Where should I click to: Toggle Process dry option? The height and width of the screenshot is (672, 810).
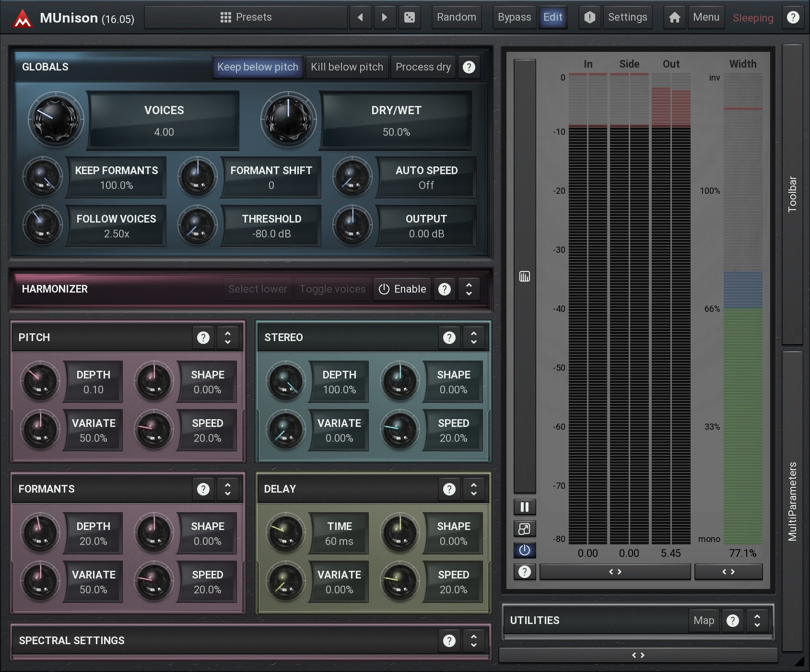(423, 67)
